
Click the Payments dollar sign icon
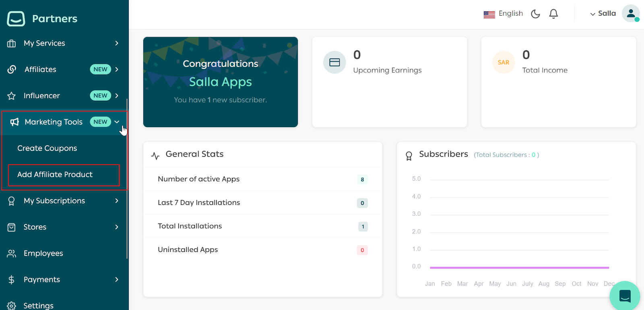tap(12, 279)
